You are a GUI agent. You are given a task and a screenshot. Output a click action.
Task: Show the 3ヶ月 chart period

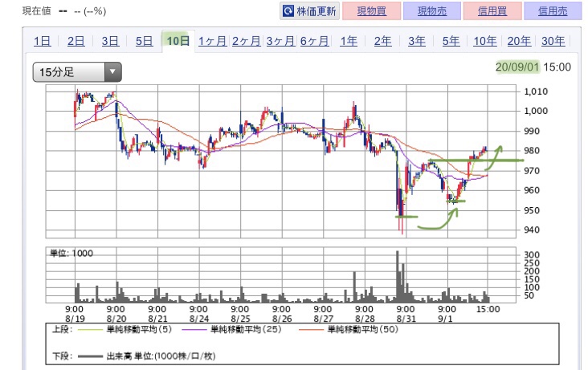(280, 40)
